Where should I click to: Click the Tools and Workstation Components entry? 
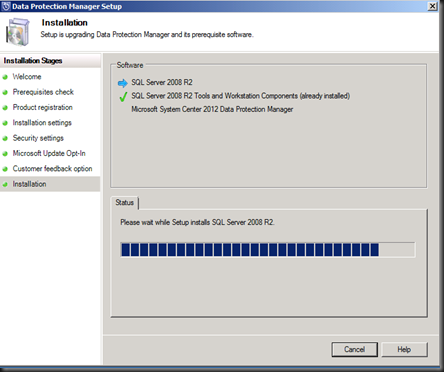(x=241, y=96)
